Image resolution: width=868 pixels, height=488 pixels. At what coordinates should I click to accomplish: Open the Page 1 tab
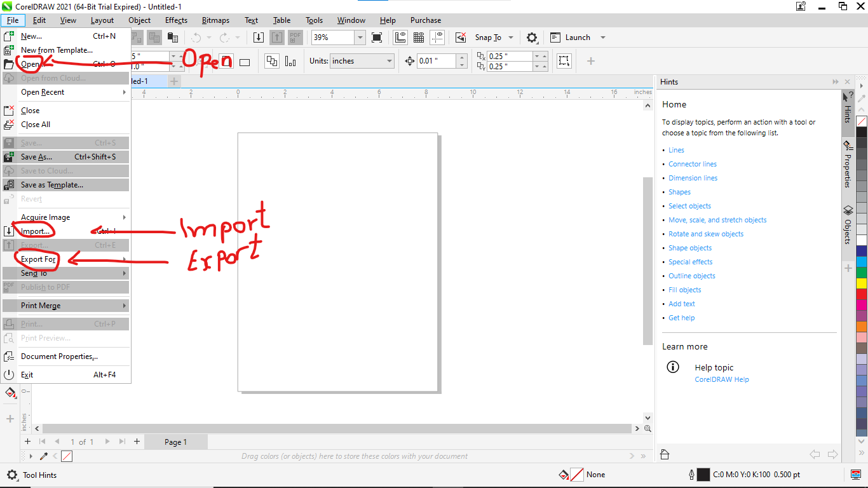176,442
